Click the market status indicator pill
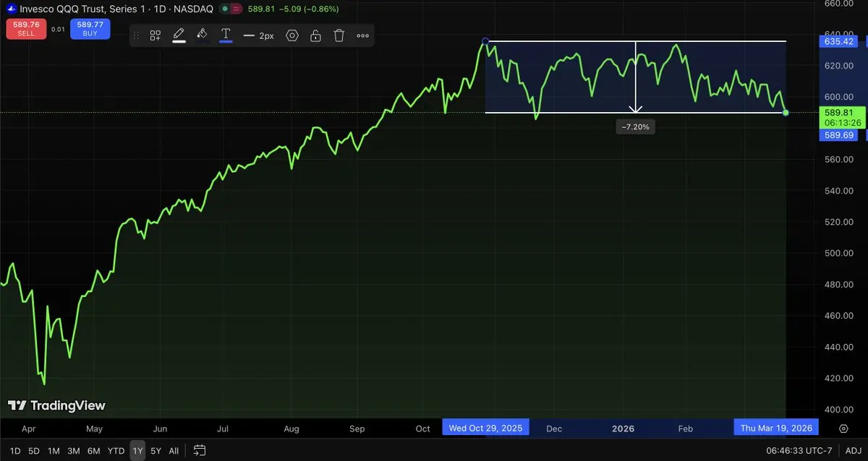The height and width of the screenshot is (461, 868). 231,9
